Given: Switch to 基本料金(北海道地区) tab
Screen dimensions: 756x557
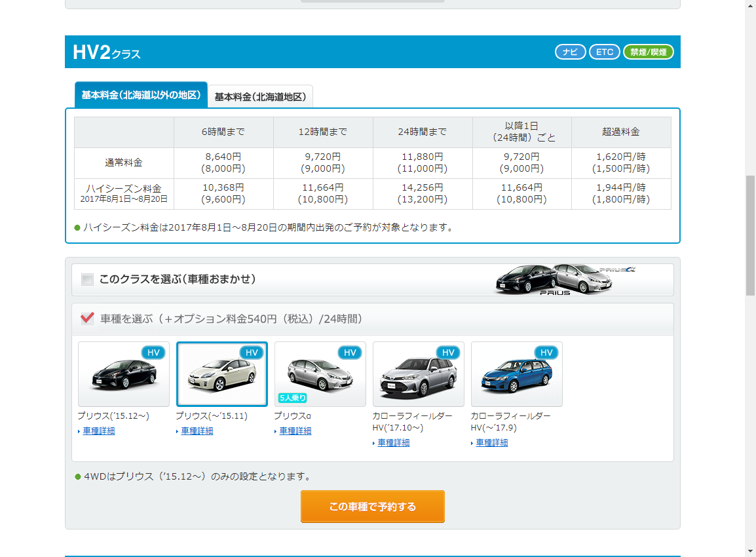Looking at the screenshot, I should [x=260, y=97].
